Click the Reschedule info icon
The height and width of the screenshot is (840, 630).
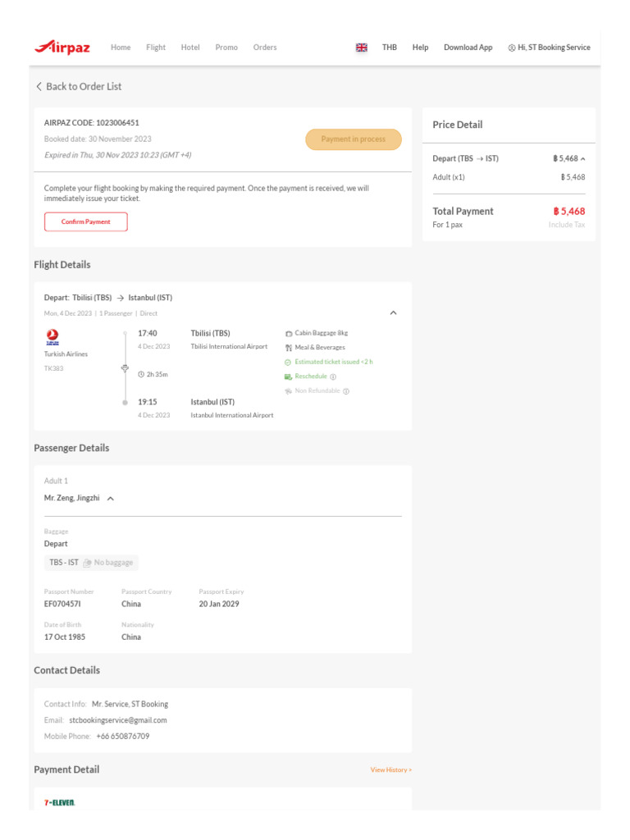tap(333, 377)
